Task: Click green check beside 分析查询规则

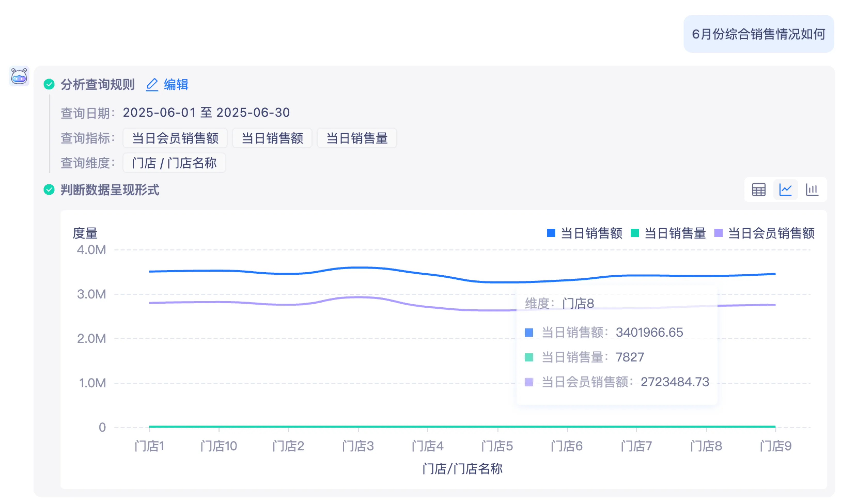Action: point(49,84)
